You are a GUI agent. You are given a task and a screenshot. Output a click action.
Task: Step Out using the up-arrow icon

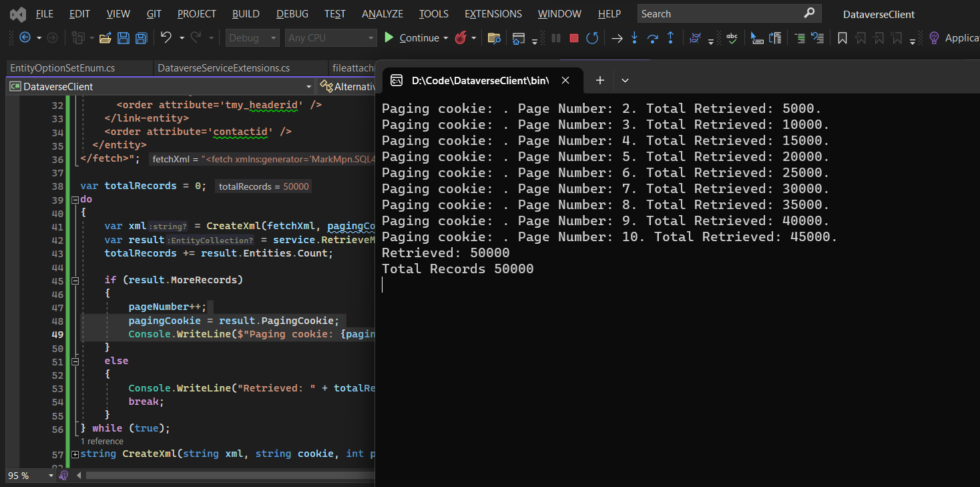click(x=671, y=38)
